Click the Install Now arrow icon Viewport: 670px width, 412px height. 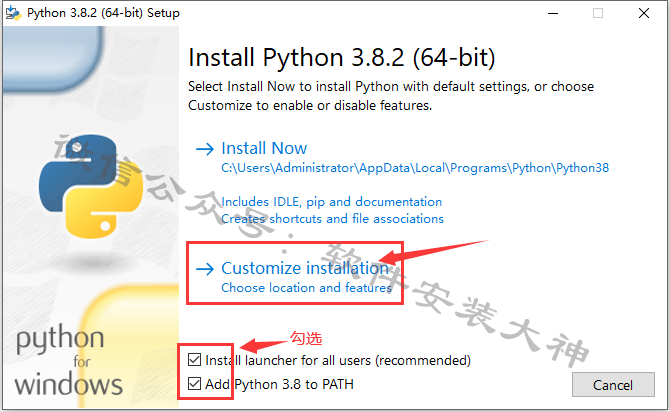tap(205, 149)
